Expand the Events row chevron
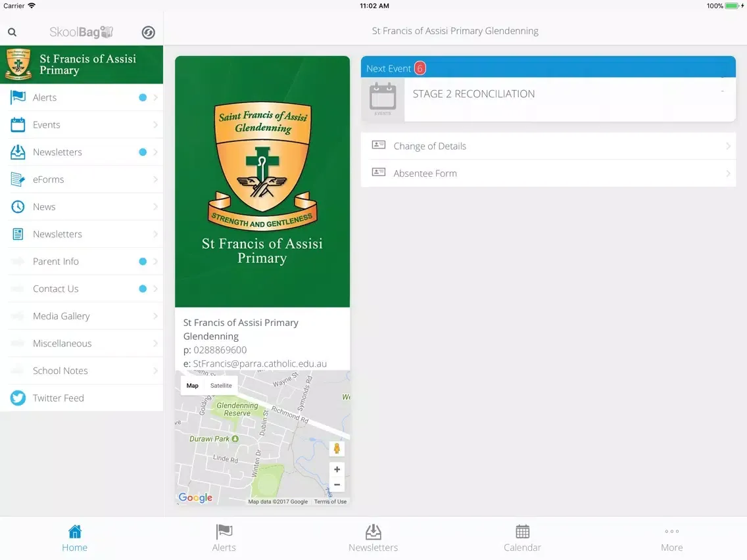Viewport: 747px width, 560px height. [155, 125]
